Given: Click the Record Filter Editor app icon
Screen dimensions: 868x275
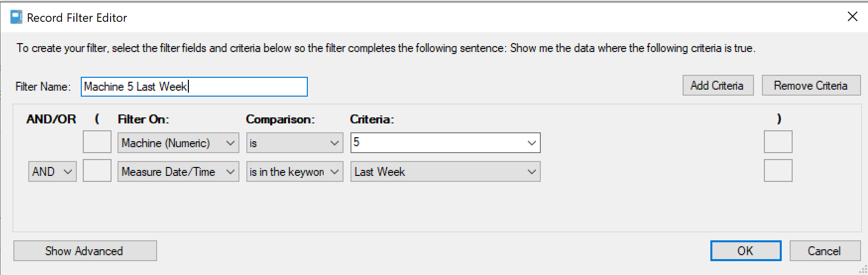Looking at the screenshot, I should (16, 17).
